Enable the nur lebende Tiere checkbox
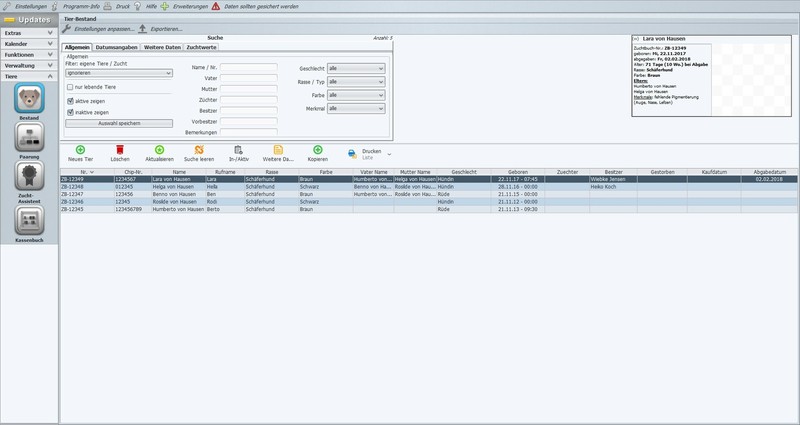Viewport: 800px width, 425px height. [x=70, y=87]
